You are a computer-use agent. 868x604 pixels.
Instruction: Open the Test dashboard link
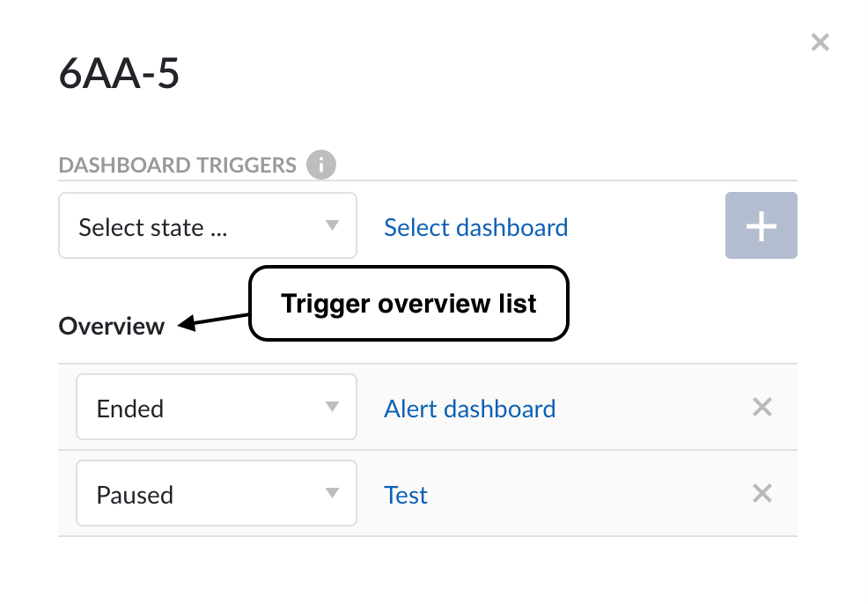[x=405, y=495]
